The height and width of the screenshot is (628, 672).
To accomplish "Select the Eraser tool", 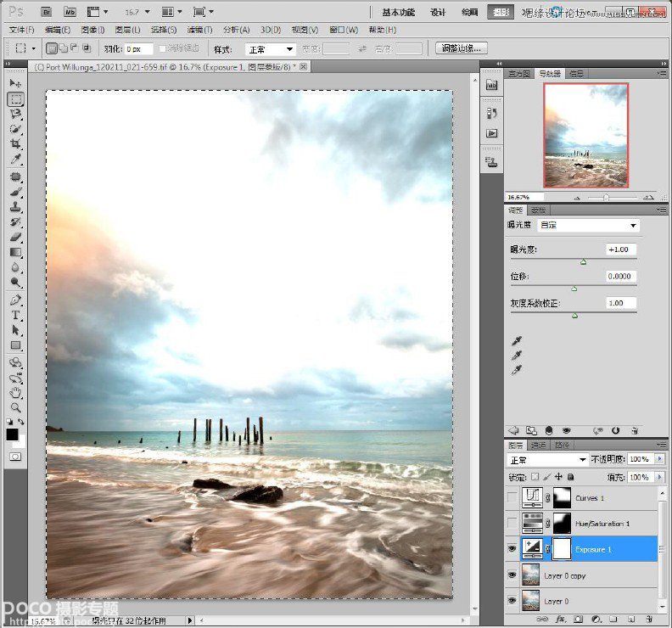I will pos(15,237).
